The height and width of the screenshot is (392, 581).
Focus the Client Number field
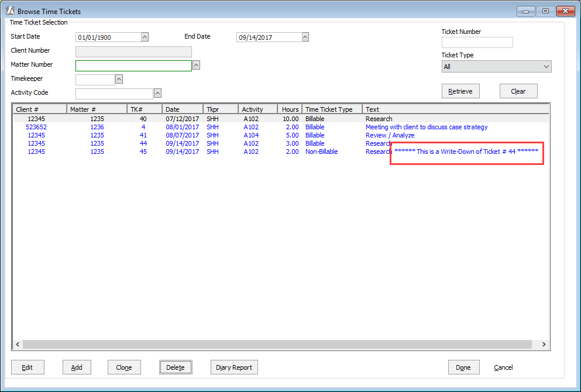click(x=133, y=51)
